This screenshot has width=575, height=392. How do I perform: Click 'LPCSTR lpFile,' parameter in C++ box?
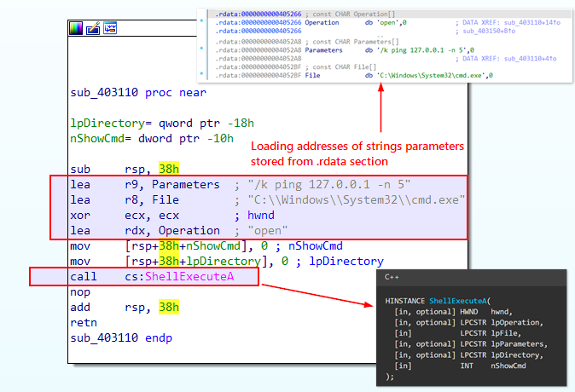coord(491,333)
